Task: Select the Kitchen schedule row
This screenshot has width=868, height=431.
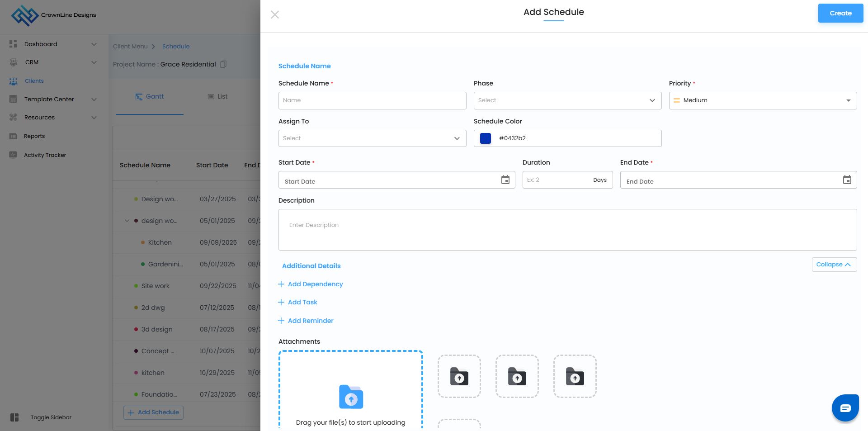Action: click(x=186, y=242)
